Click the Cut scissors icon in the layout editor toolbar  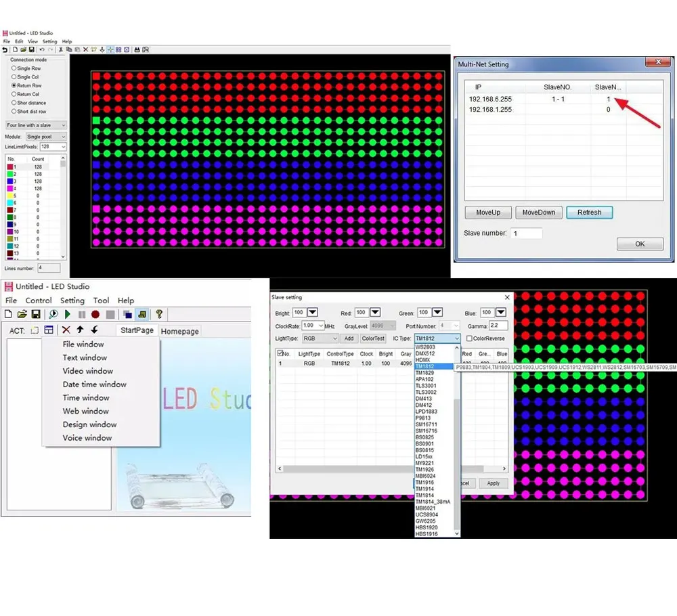[x=61, y=49]
